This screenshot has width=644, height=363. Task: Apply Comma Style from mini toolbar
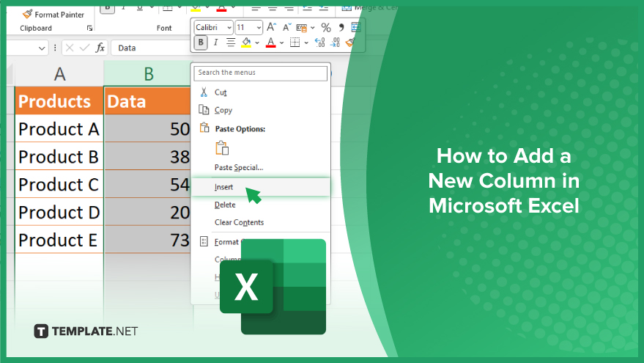(x=341, y=28)
